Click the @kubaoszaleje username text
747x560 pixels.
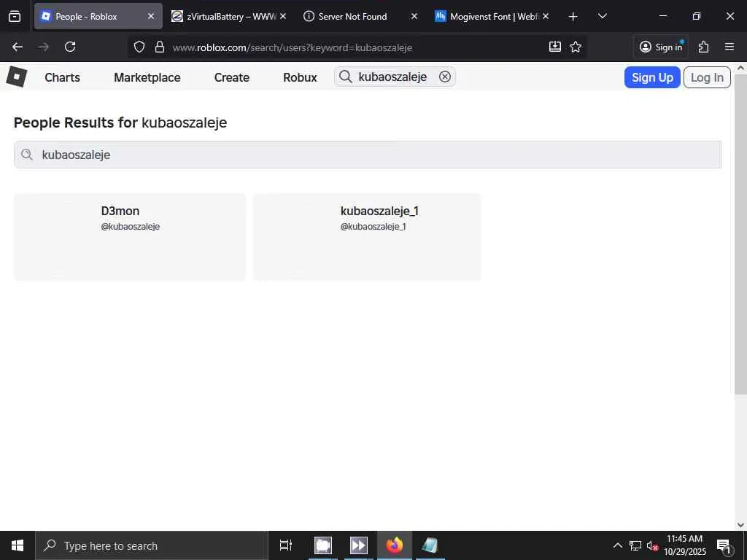tap(130, 227)
